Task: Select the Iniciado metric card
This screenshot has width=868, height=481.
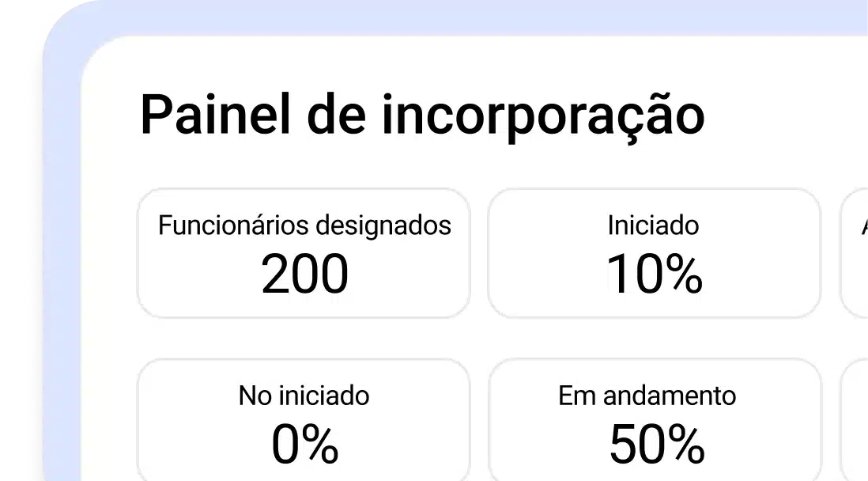Action: tap(654, 252)
